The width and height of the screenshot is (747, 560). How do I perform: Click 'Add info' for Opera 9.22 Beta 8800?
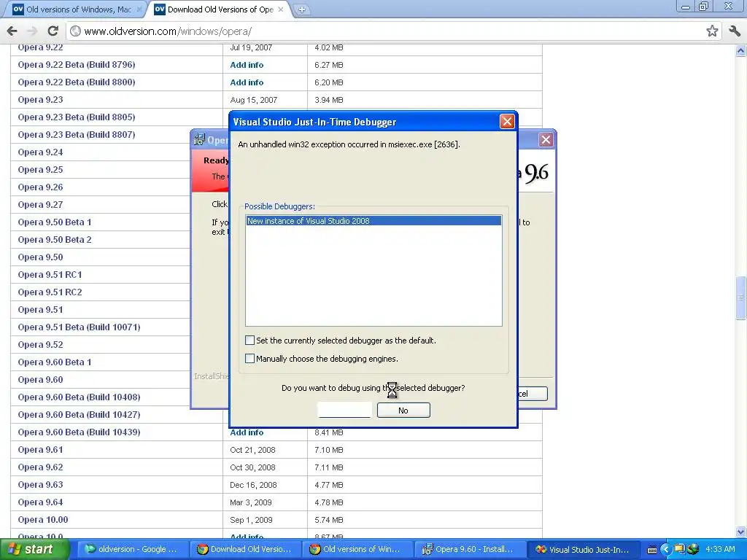point(247,82)
